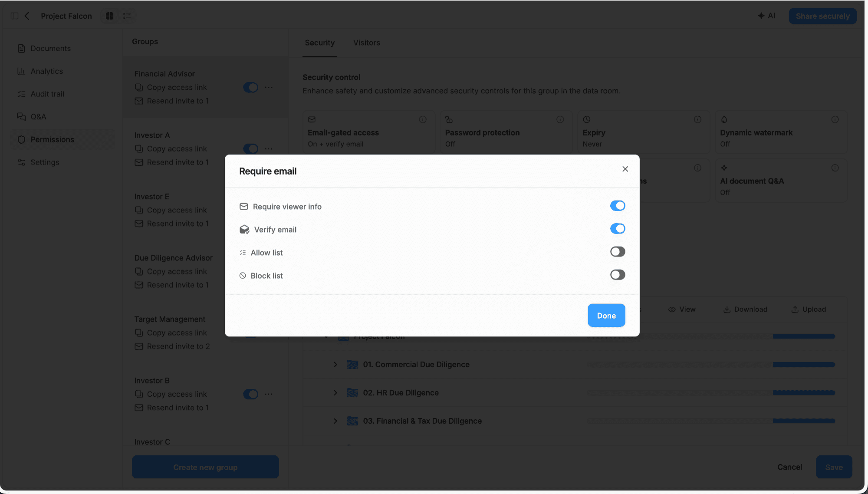Viewport: 868px width, 494px height.
Task: Adjust permission slider for 01. Commercial Due Diligence
Action: pos(711,365)
